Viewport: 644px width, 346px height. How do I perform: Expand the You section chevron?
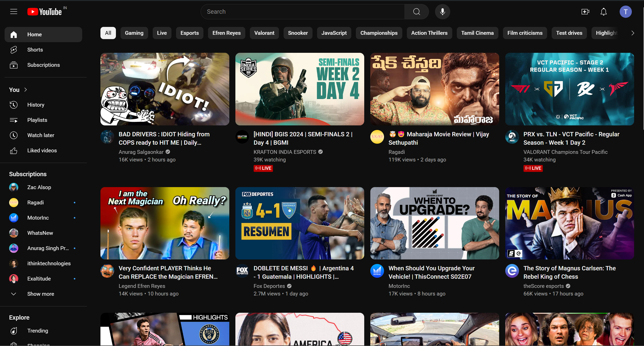coord(25,90)
